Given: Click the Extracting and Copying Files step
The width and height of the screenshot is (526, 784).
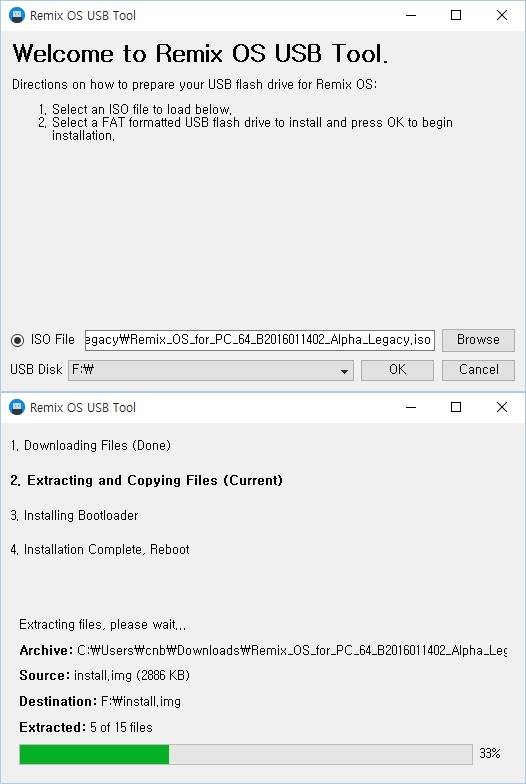Looking at the screenshot, I should tap(146, 480).
